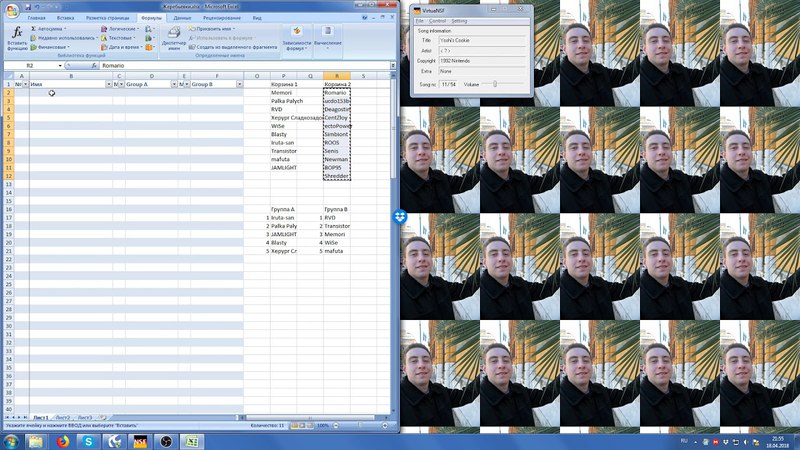Image resolution: width=800 pixels, height=450 pixels.
Task: Click zoom out minus button
Action: coord(336,426)
